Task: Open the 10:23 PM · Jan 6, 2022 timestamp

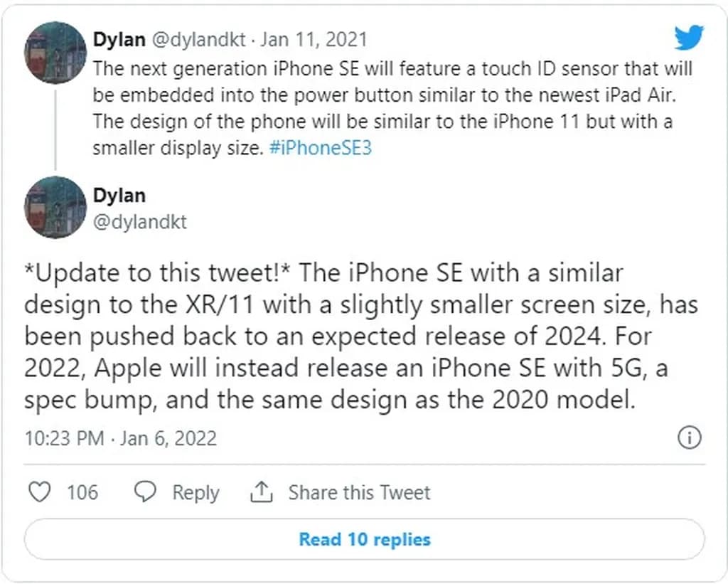Action: coord(120,437)
